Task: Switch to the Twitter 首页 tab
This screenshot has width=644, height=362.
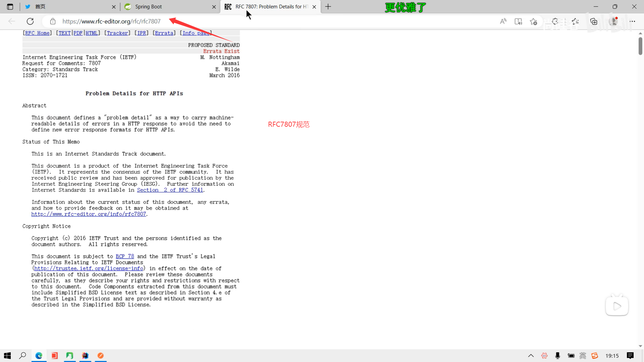Action: pyautogui.click(x=67, y=7)
